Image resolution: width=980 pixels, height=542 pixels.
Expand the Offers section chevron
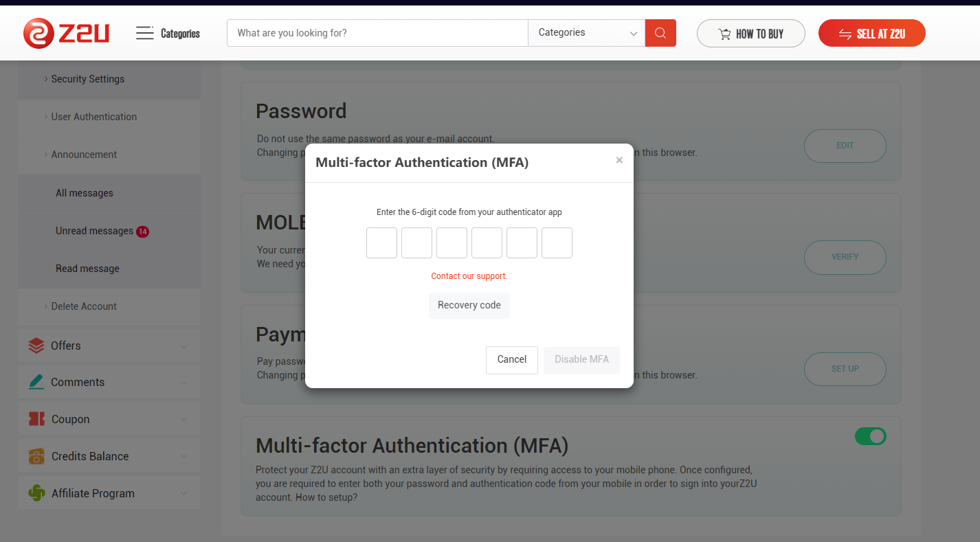[x=183, y=346]
